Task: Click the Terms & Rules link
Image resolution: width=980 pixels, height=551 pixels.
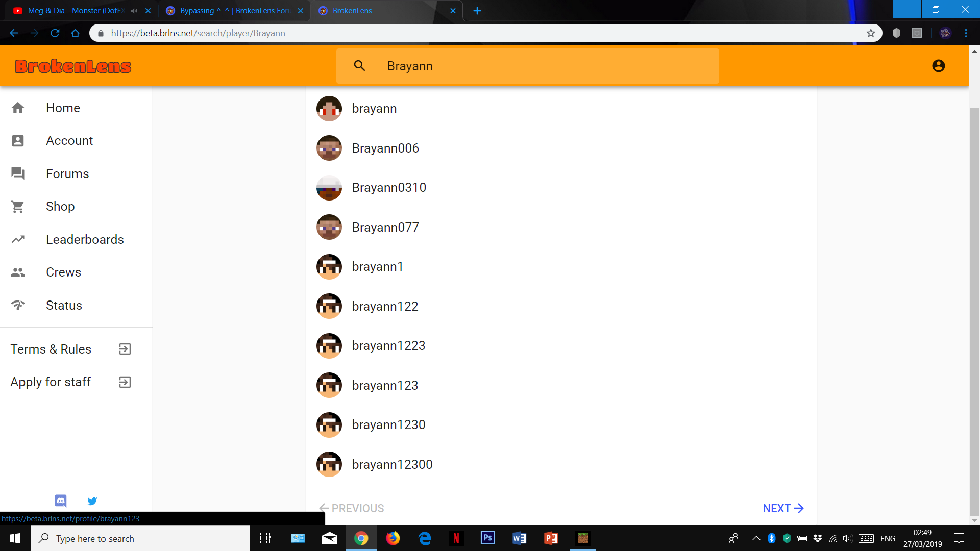Action: (x=76, y=349)
